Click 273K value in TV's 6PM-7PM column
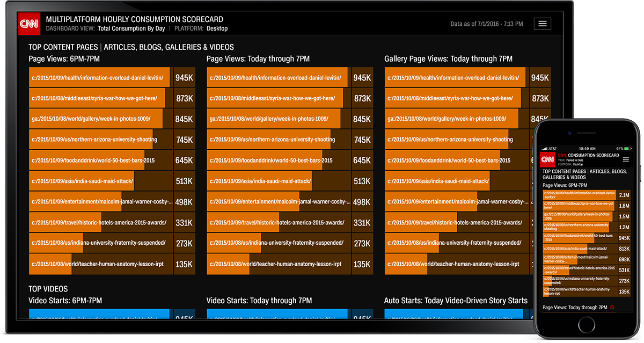644x343 pixels. click(184, 243)
